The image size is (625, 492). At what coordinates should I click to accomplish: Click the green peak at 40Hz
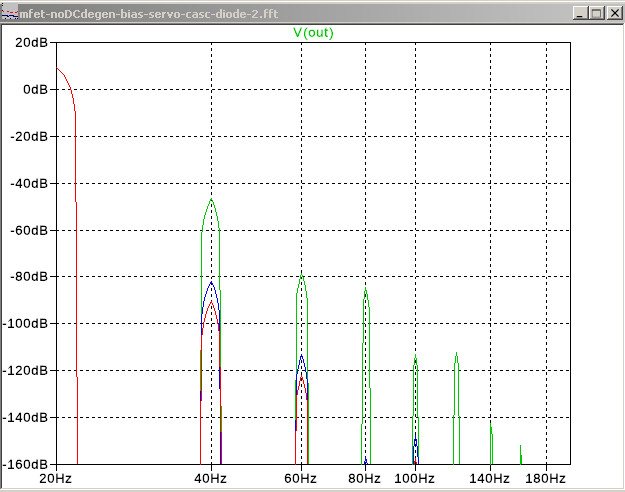click(211, 199)
